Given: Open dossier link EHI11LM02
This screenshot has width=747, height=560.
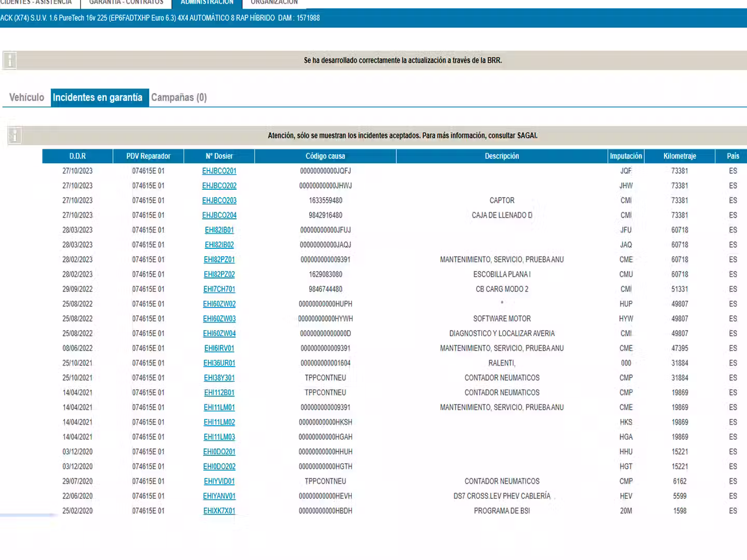Looking at the screenshot, I should tap(219, 422).
